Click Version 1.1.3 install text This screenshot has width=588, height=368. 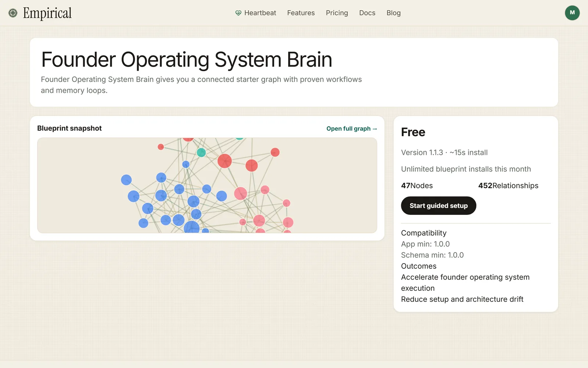pos(444,152)
